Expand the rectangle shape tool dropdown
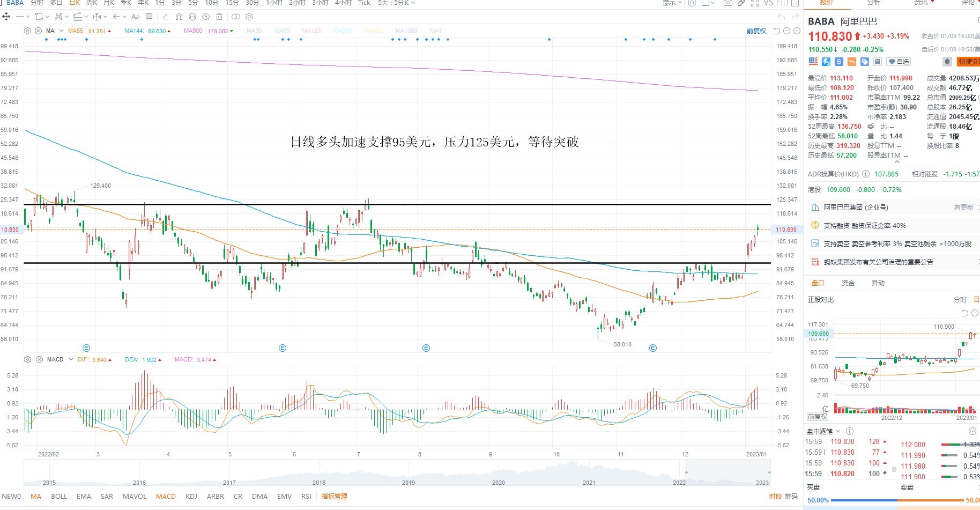The width and height of the screenshot is (980, 510). [47, 17]
